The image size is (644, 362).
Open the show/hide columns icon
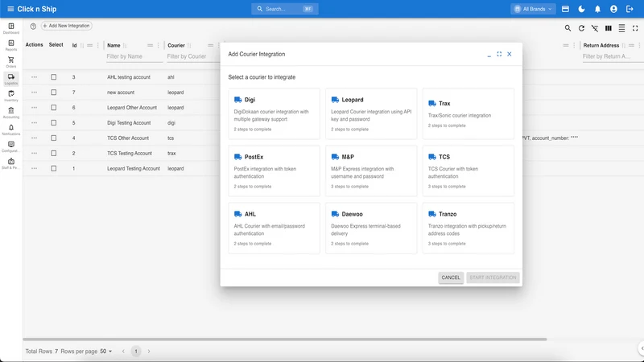(609, 28)
